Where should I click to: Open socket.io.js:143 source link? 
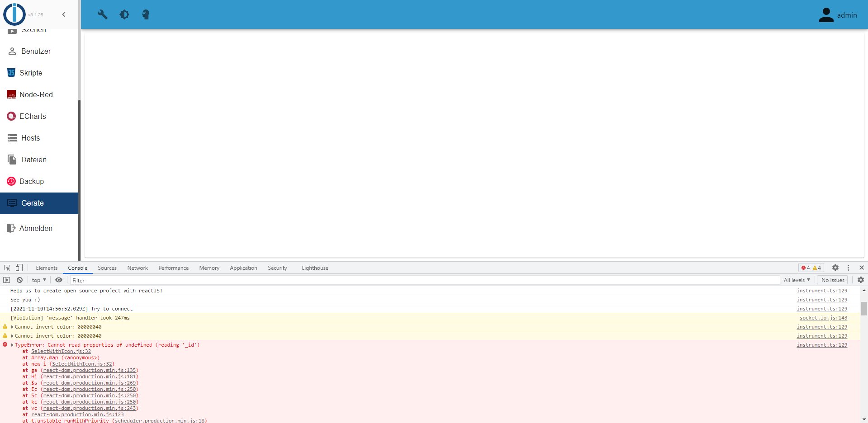[x=823, y=318]
